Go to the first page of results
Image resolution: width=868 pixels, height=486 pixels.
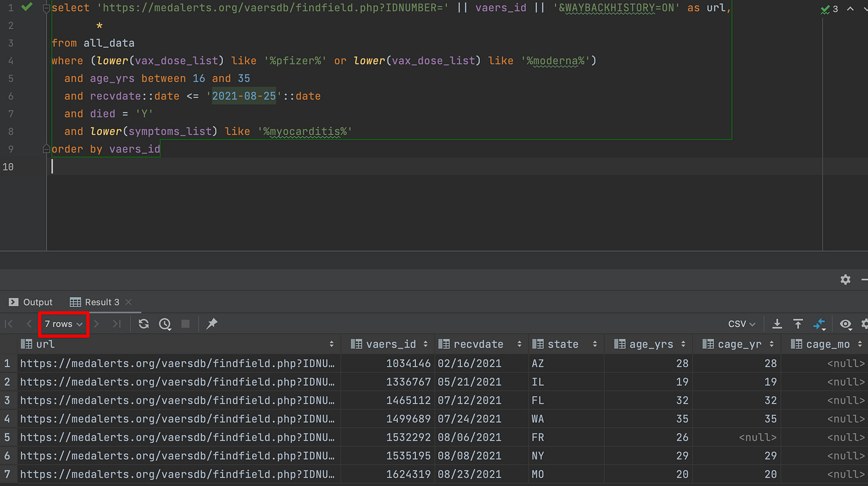pos(9,324)
